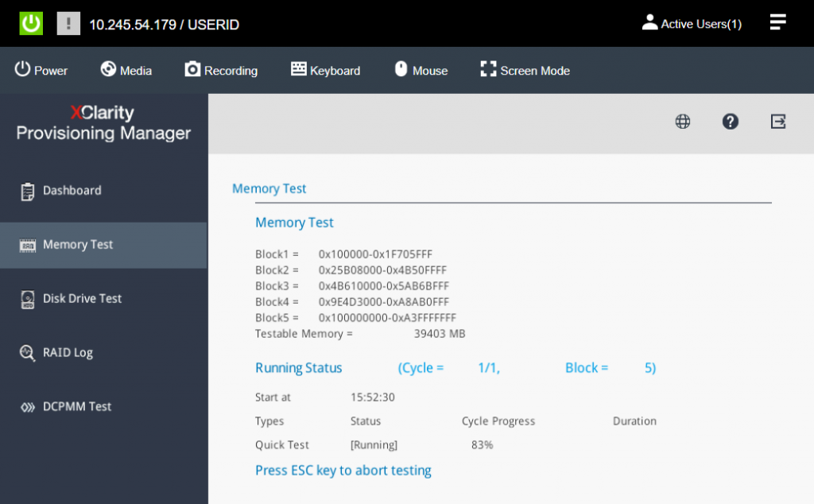Select Disk Drive Test in the sidebar
This screenshot has height=504, width=814.
tap(103, 299)
